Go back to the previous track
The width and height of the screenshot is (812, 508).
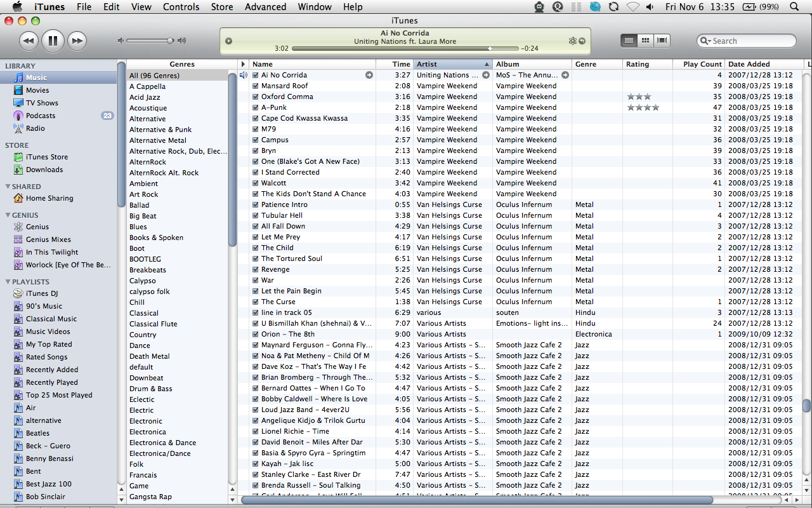point(29,41)
